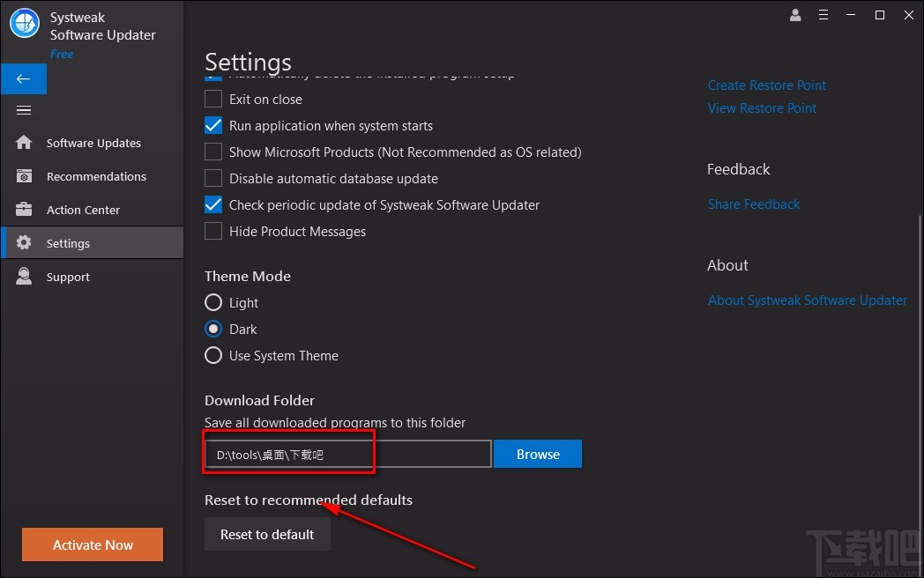924x578 pixels.
Task: Open Software Updates from the sidebar
Action: point(93,142)
